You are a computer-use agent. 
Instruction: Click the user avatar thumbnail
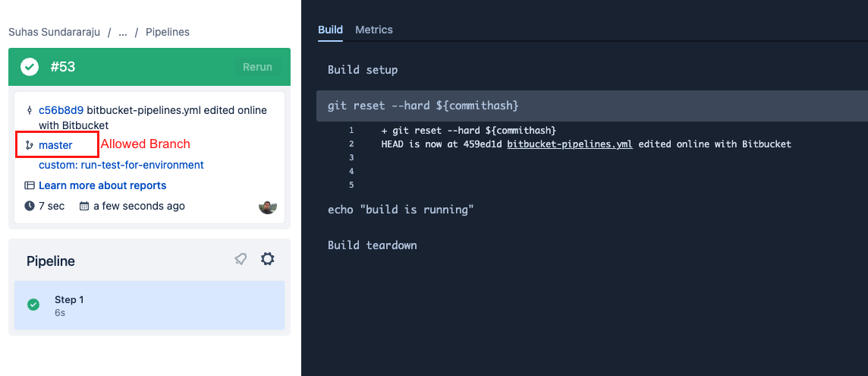[267, 206]
